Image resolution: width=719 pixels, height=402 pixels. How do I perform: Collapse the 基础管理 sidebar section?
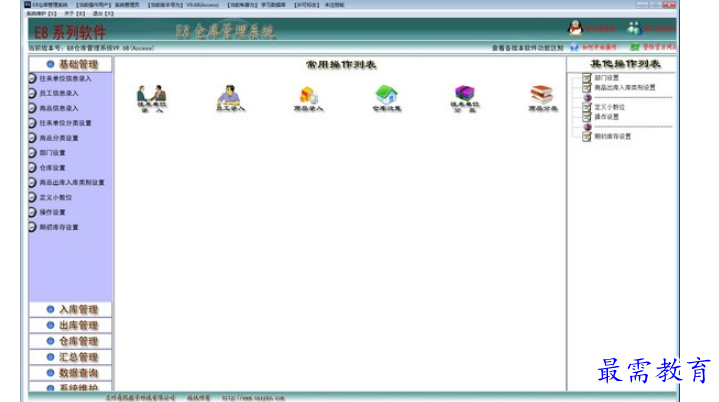[x=71, y=64]
